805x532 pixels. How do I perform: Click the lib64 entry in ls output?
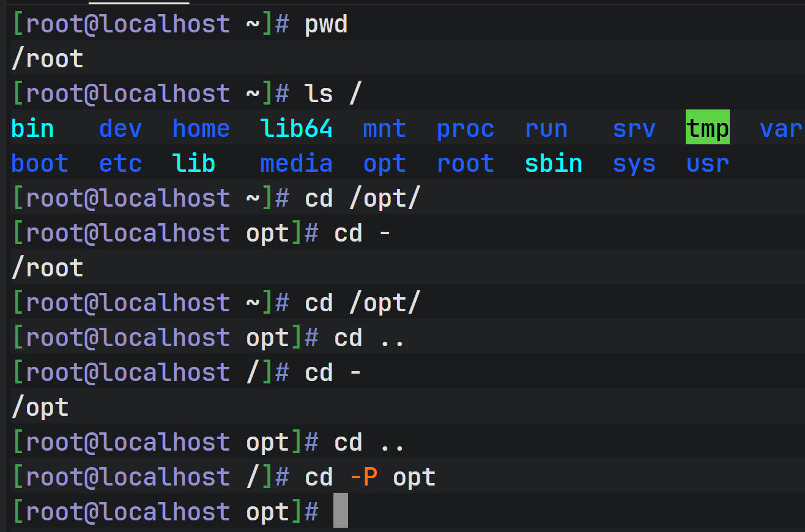pyautogui.click(x=297, y=128)
